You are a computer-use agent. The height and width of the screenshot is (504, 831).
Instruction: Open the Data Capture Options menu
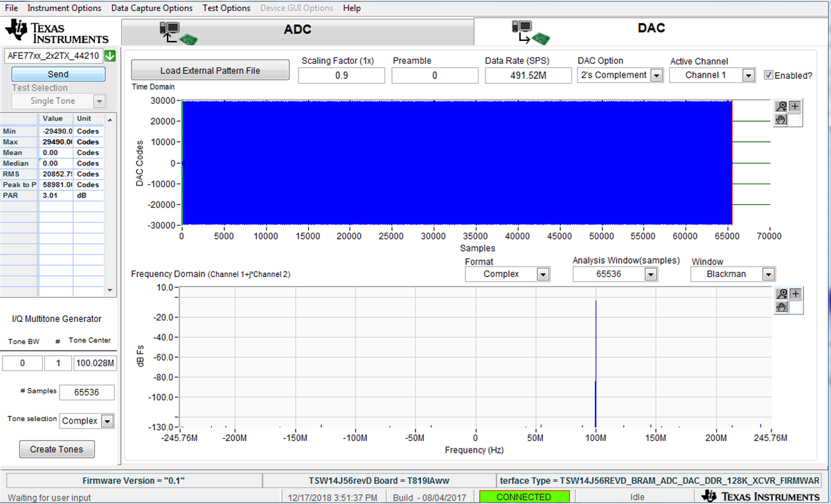[x=152, y=8]
